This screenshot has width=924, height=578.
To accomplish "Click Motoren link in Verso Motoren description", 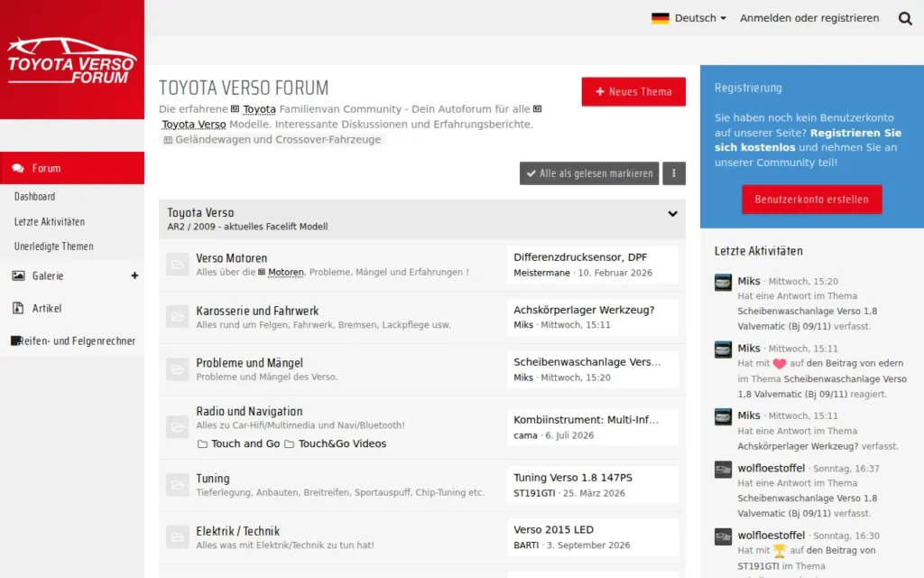I will (286, 272).
